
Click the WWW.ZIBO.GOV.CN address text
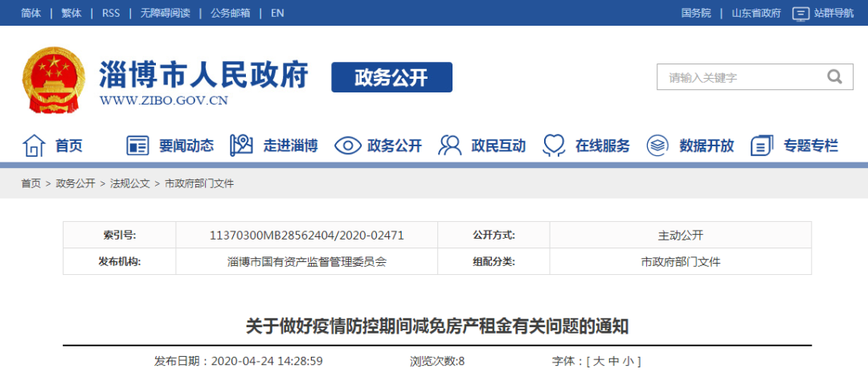[x=163, y=100]
